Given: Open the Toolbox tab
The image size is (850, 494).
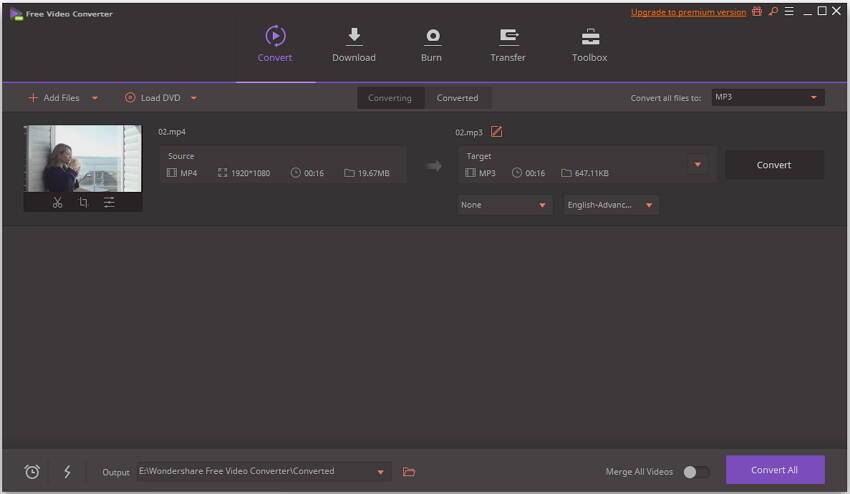Looking at the screenshot, I should click(x=590, y=44).
